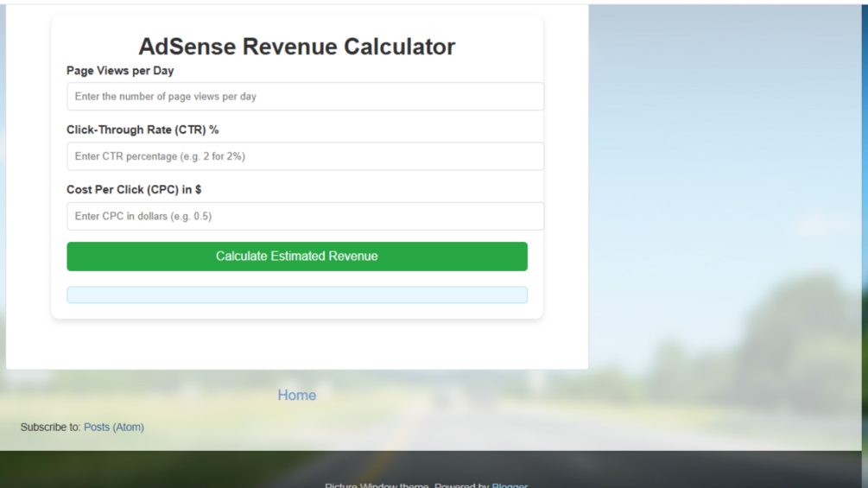Viewport: 868px width, 488px height.
Task: Focus the CTR percentage input field
Action: [305, 156]
